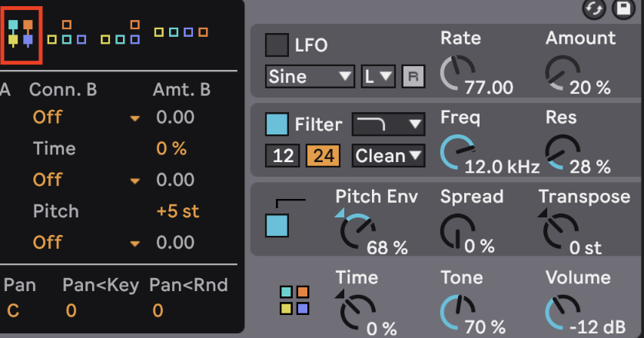Toggle LFO retrigger R button
Screen dimensions: 644x338
pos(413,76)
